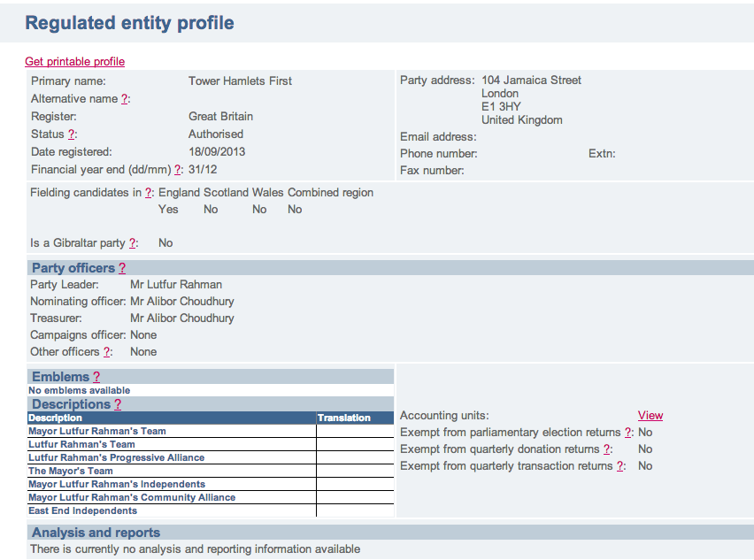Open help for Exempt from quarterly transaction returns
754x560 pixels.
[621, 466]
